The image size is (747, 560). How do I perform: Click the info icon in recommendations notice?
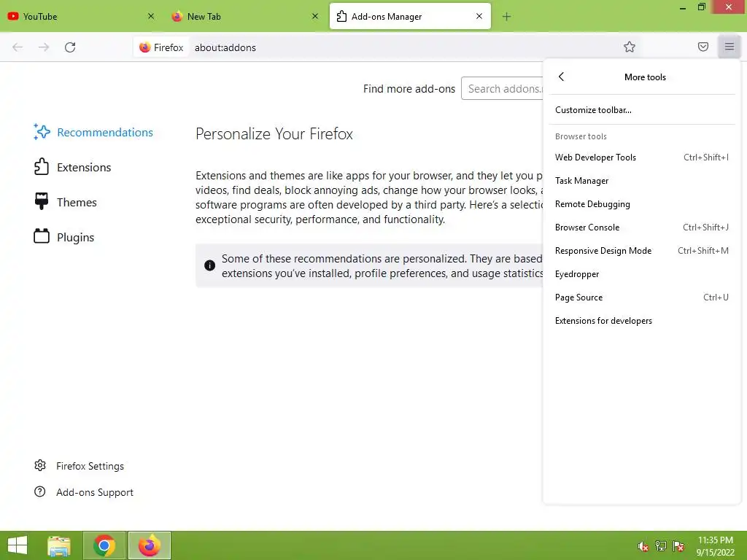pos(209,265)
